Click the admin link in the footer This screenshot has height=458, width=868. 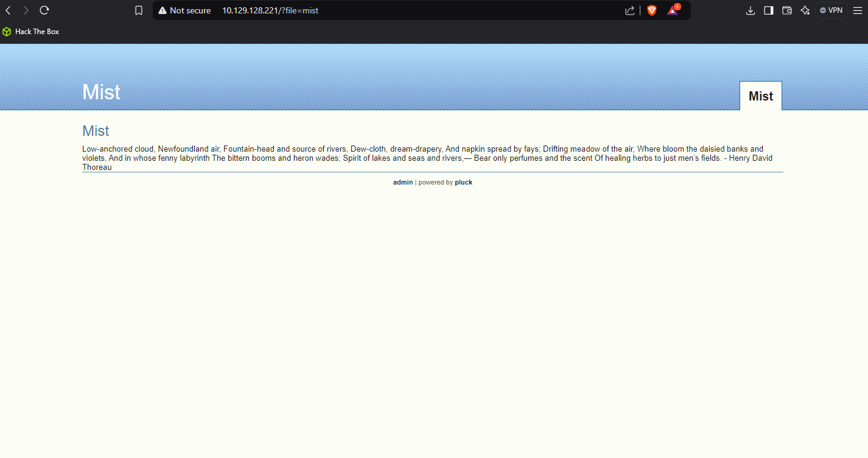coord(403,182)
